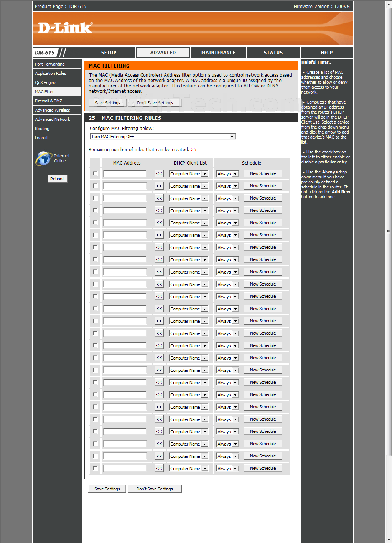The image size is (392, 543).
Task: Click the Reboot button
Action: pyautogui.click(x=57, y=179)
